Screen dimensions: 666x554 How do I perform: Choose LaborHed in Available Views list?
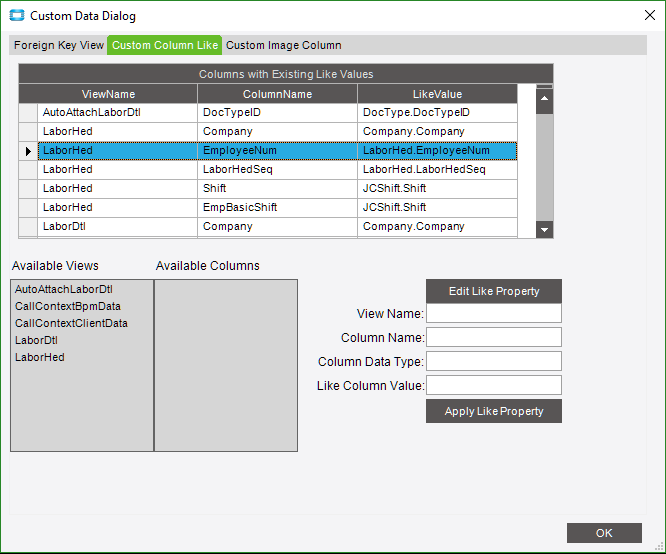40,357
